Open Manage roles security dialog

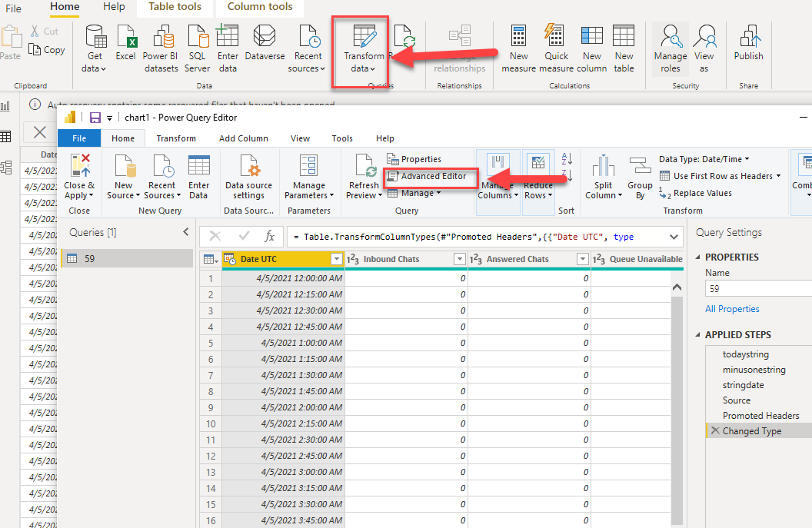tap(670, 49)
